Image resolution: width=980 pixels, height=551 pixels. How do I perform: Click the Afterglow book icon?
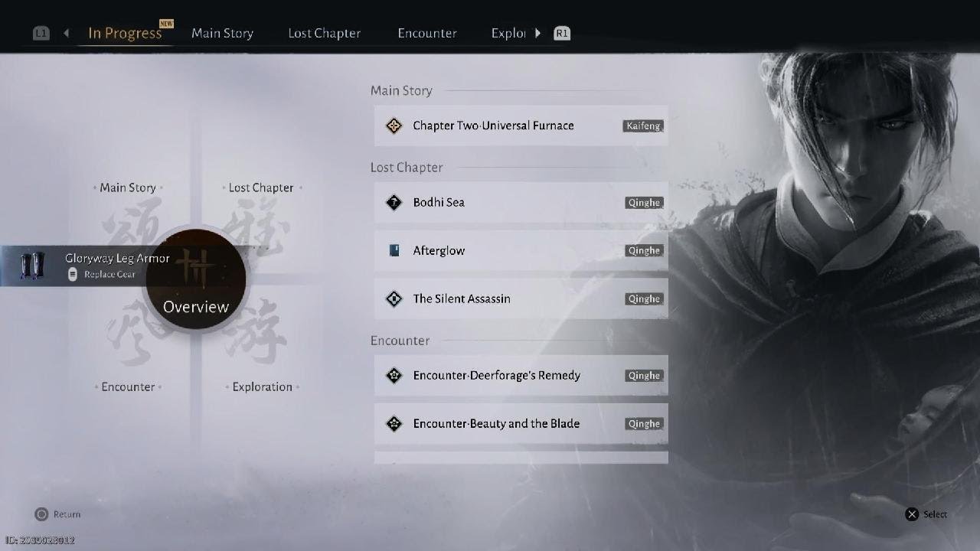pyautogui.click(x=394, y=250)
